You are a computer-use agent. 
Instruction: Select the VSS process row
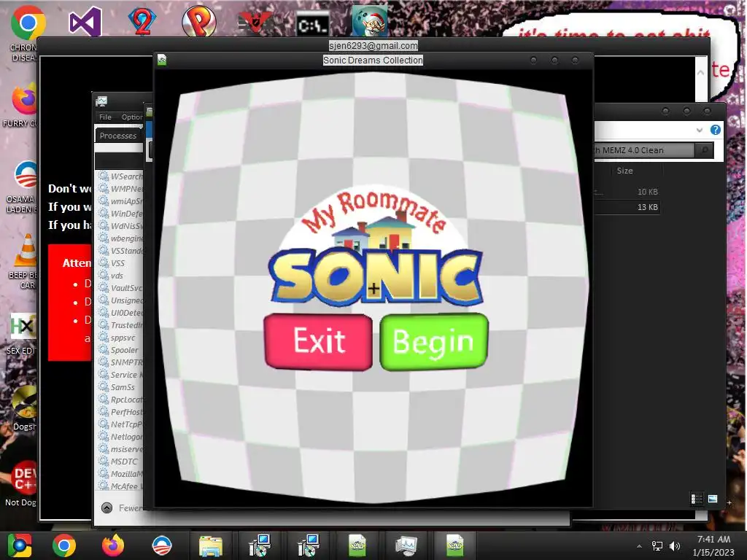pyautogui.click(x=120, y=262)
